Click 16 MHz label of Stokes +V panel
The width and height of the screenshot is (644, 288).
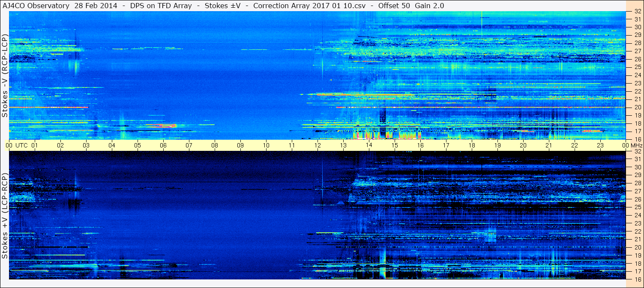pyautogui.click(x=638, y=279)
